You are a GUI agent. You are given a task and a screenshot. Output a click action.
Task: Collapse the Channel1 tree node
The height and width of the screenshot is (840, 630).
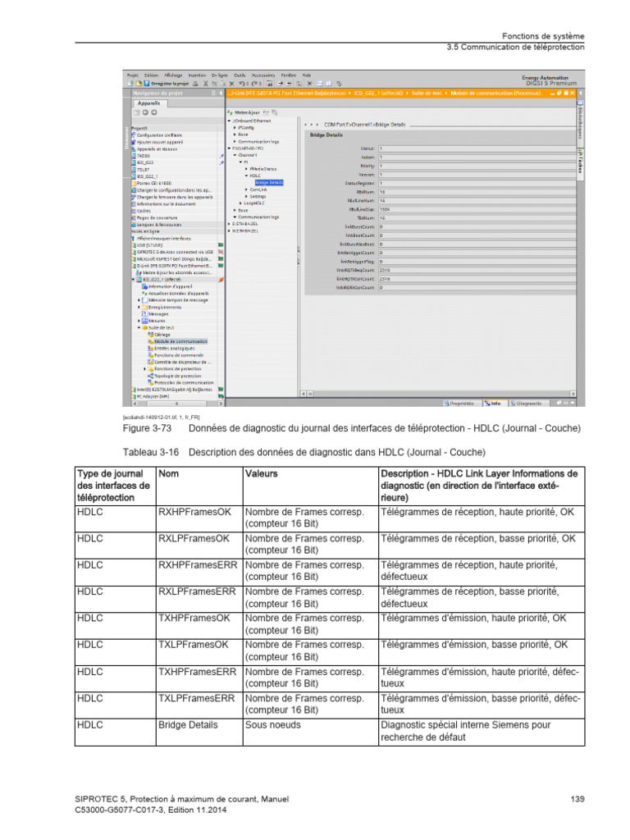click(x=234, y=155)
